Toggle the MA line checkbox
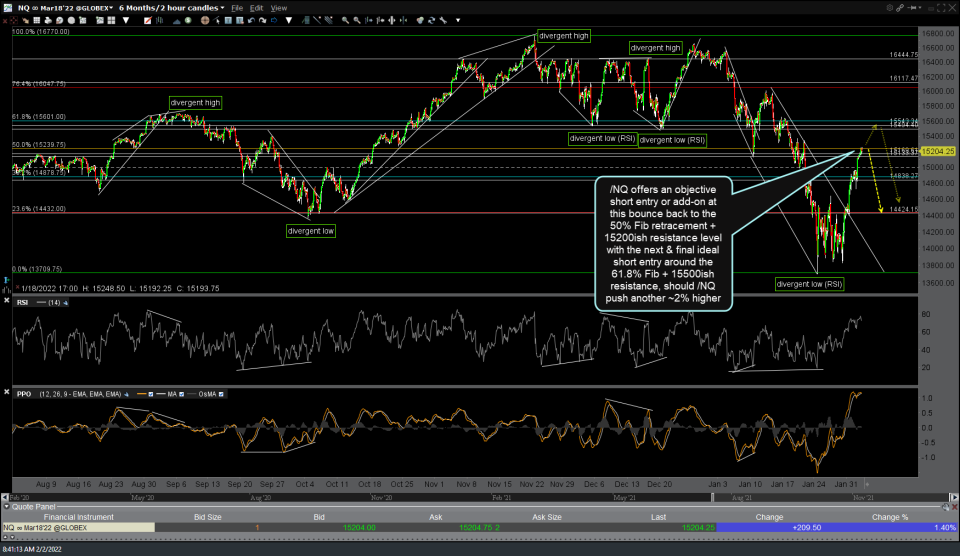 point(181,394)
